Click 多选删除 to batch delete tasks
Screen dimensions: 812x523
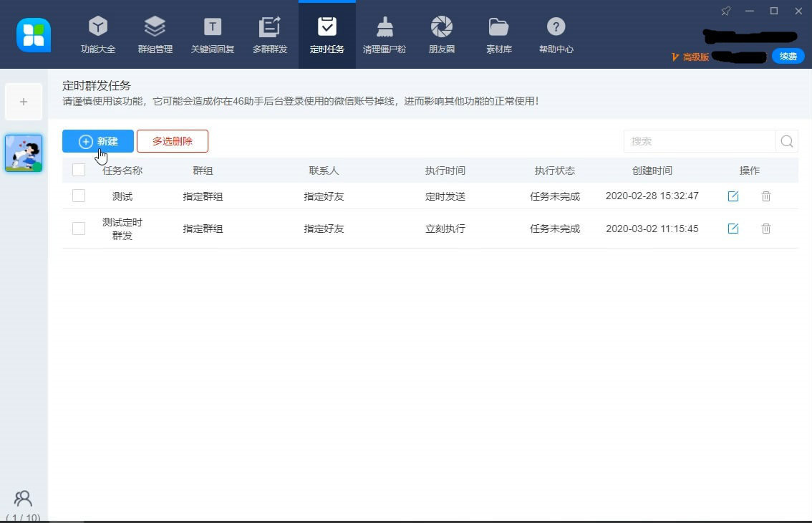tap(173, 141)
